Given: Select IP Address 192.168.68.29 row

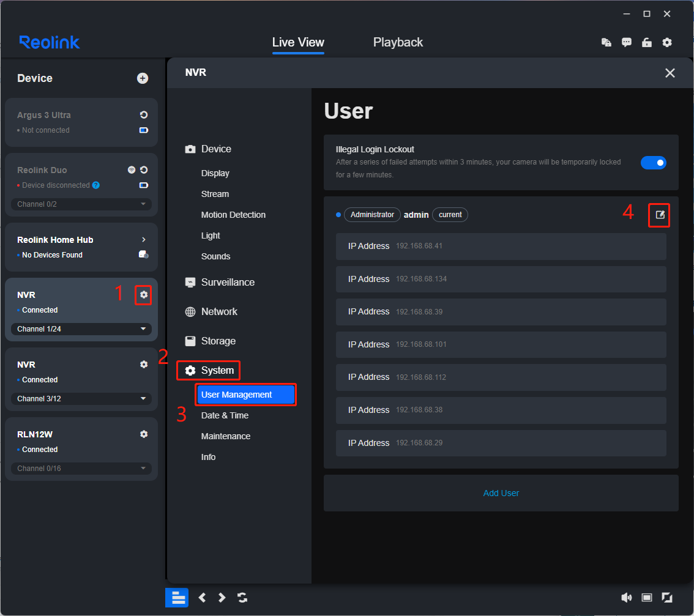Looking at the screenshot, I should 501,443.
